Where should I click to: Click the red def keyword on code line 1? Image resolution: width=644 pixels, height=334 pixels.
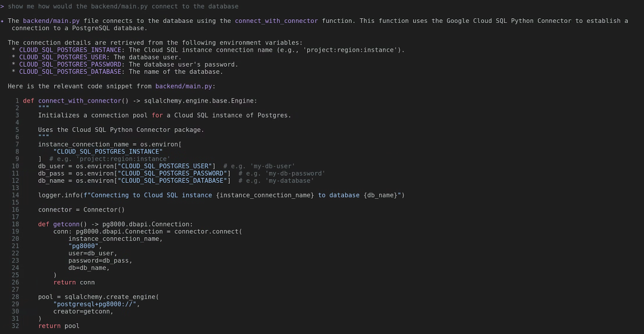click(x=29, y=101)
